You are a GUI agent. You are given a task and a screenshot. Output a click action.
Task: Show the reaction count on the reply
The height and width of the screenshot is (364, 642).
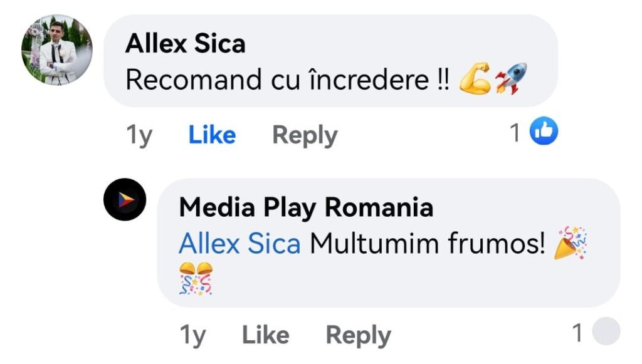point(577,333)
